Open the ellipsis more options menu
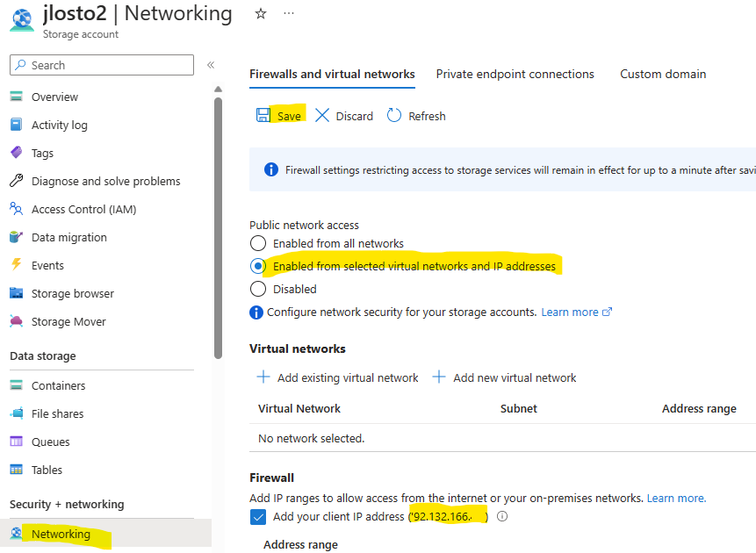The image size is (756, 553). click(289, 13)
